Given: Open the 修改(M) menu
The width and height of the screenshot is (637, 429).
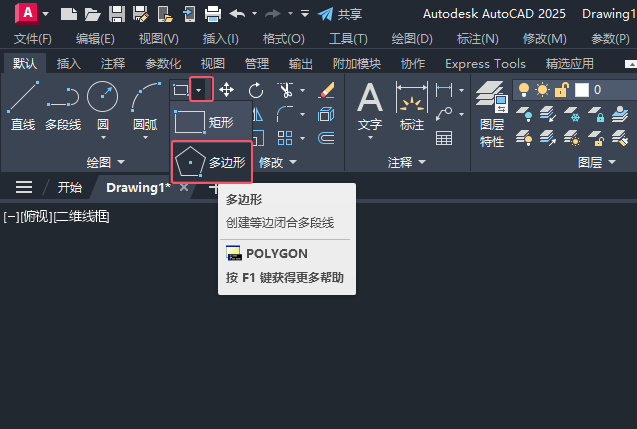Looking at the screenshot, I should pos(544,39).
